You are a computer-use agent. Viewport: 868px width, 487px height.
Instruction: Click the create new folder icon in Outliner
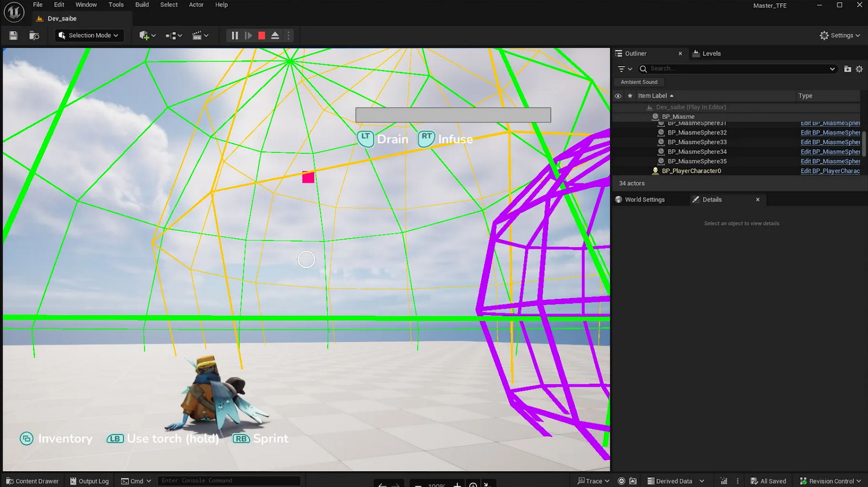click(847, 69)
